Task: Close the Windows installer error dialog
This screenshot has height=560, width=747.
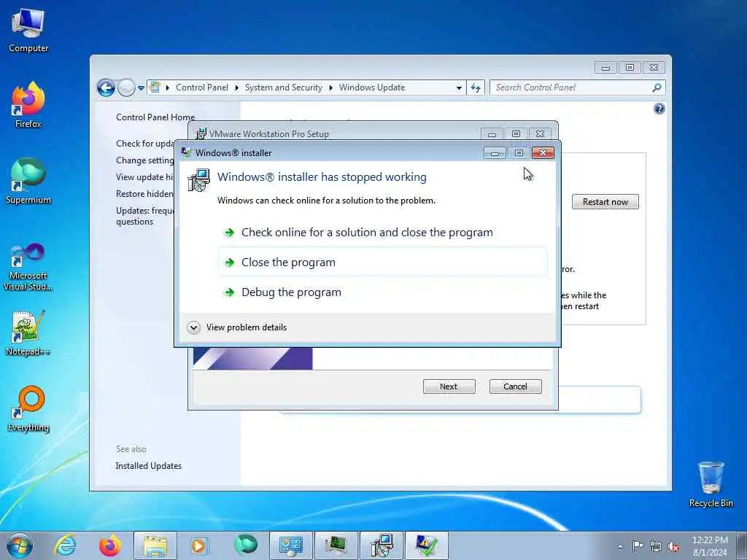Action: [543, 153]
